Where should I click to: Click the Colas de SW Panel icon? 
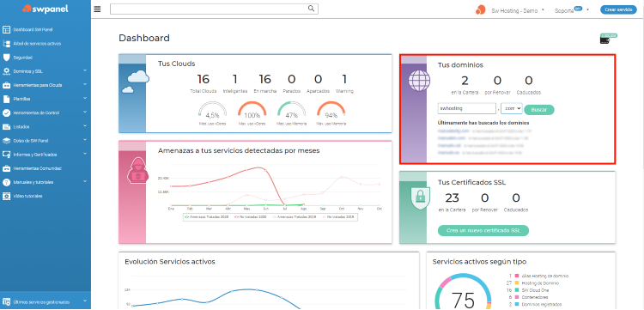pyautogui.click(x=6, y=141)
